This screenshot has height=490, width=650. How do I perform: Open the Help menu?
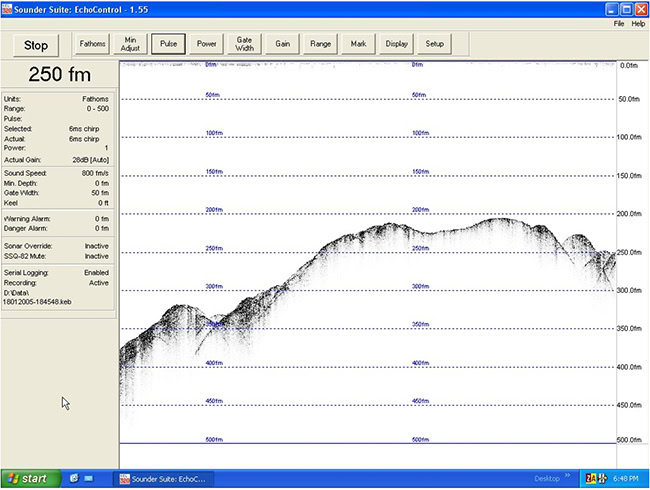pyautogui.click(x=638, y=24)
